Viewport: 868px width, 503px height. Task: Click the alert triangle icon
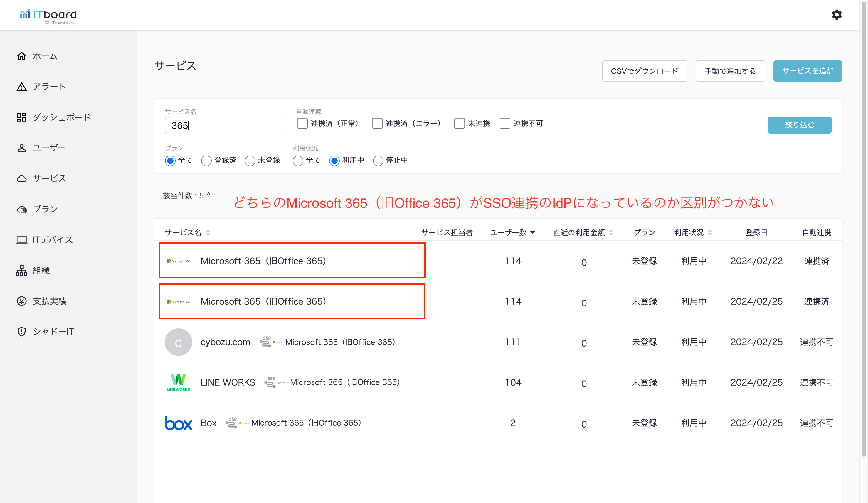(x=22, y=86)
